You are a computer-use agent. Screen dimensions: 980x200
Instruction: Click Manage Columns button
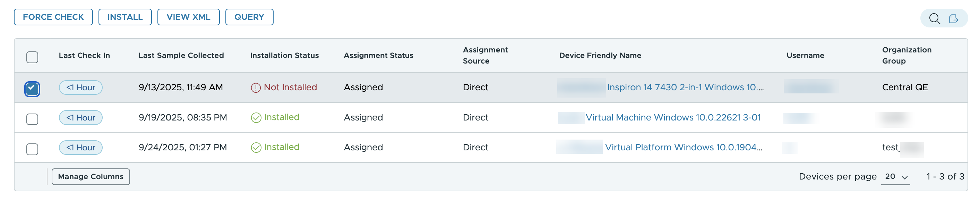click(91, 177)
